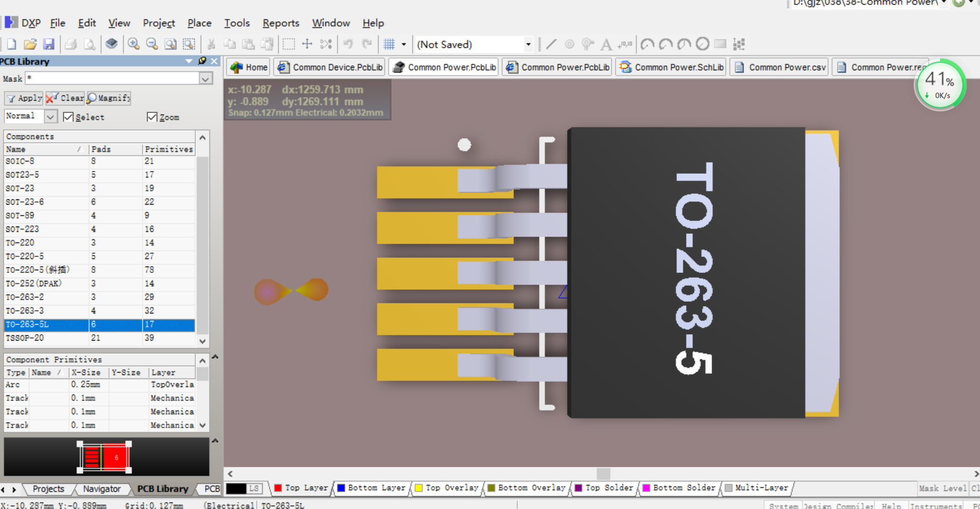The height and width of the screenshot is (509, 980).
Task: Redo the last undone action
Action: pos(367,44)
